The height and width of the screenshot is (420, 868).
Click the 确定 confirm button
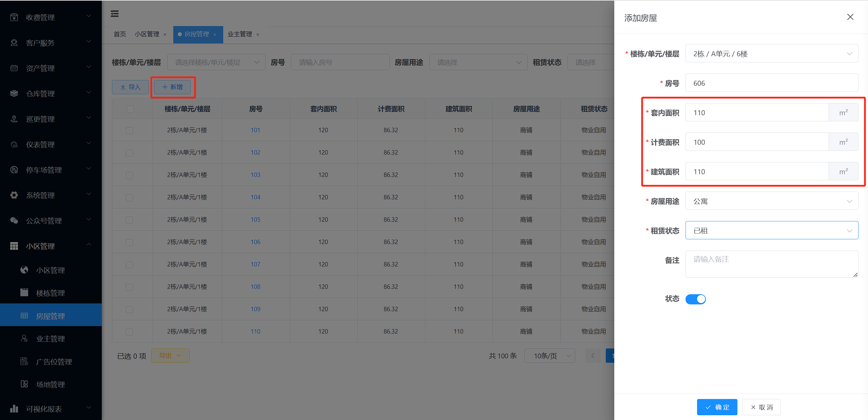point(717,407)
